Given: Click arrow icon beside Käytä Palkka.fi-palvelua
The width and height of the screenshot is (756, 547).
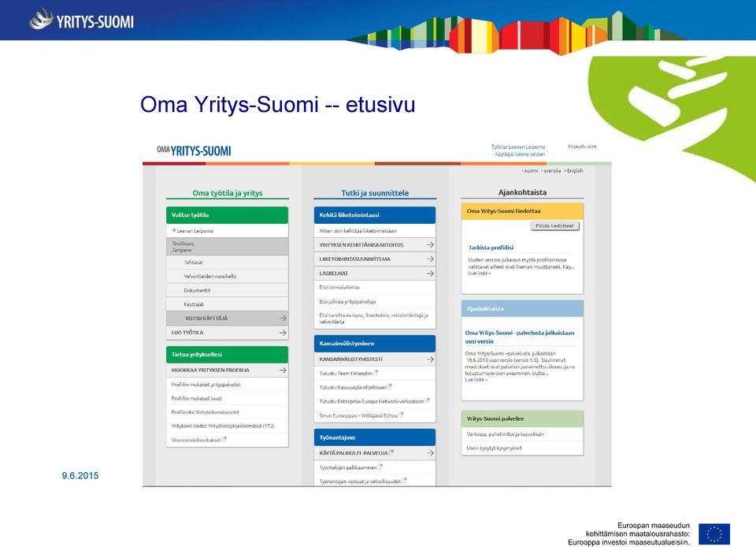Looking at the screenshot, I should pos(430,453).
